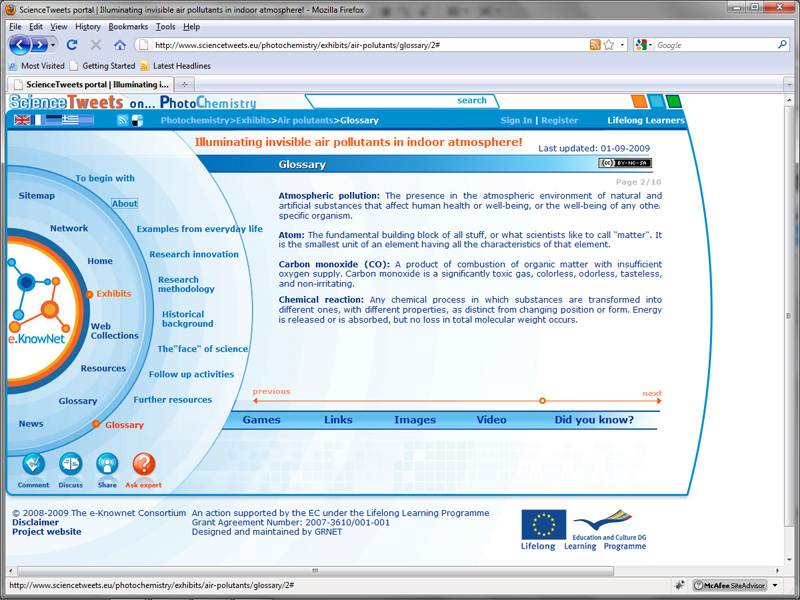Screen dimensions: 800x600
Task: Open the Tools menu
Action: click(x=165, y=27)
